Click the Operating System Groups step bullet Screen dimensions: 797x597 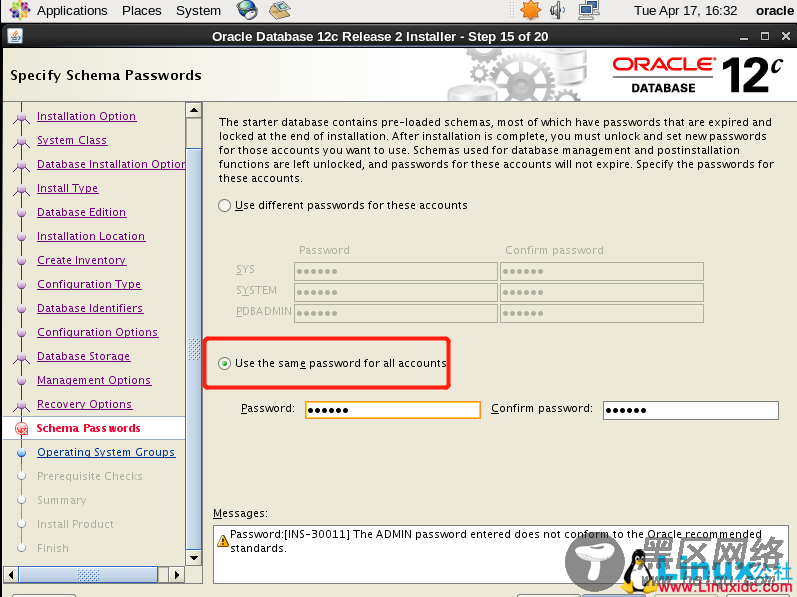point(21,452)
